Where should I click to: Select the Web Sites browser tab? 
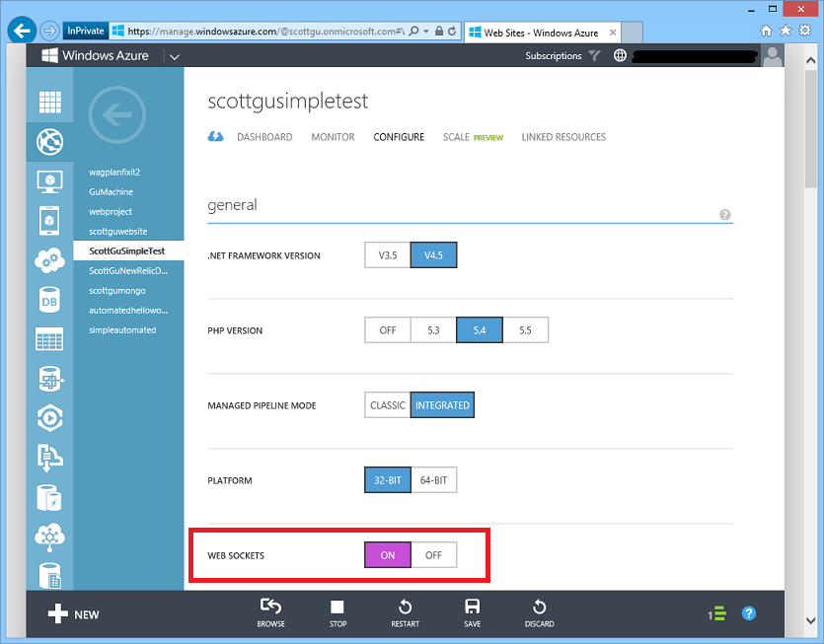[x=543, y=33]
